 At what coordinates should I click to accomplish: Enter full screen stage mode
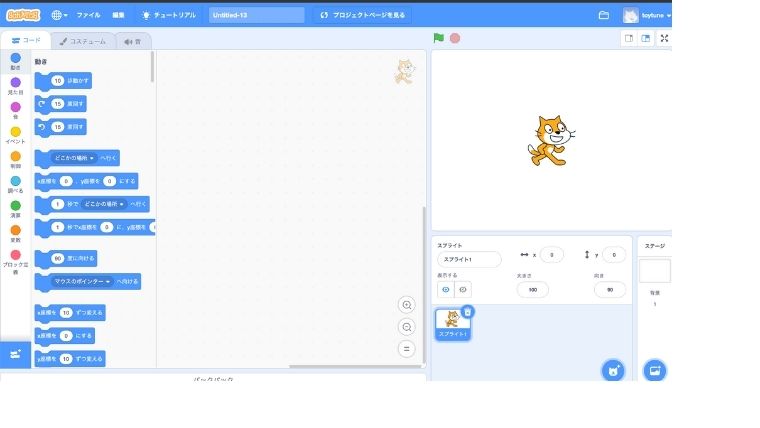point(665,38)
